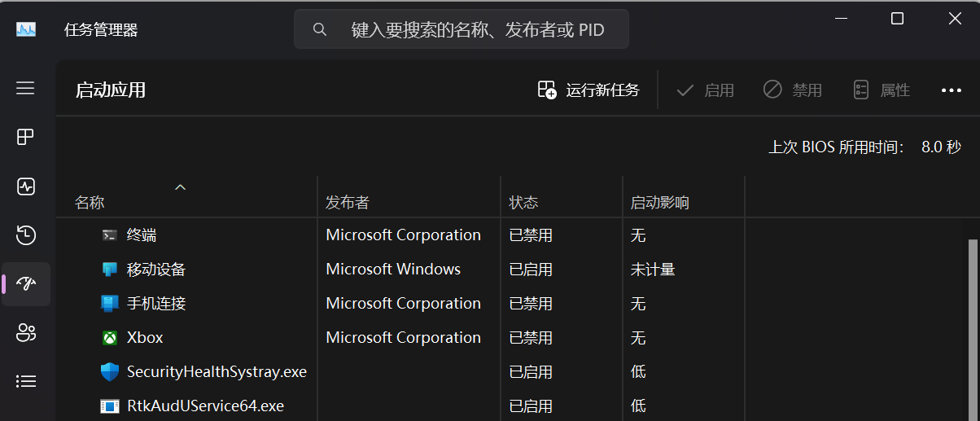Click 终端 row's Microsoft Corporation publisher
Screen dimensions: 980x421
[403, 235]
